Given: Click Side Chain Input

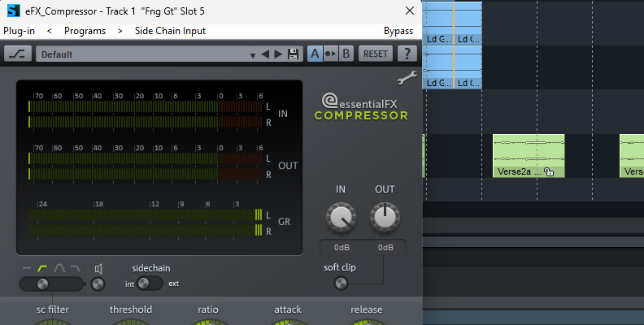Looking at the screenshot, I should (x=170, y=31).
